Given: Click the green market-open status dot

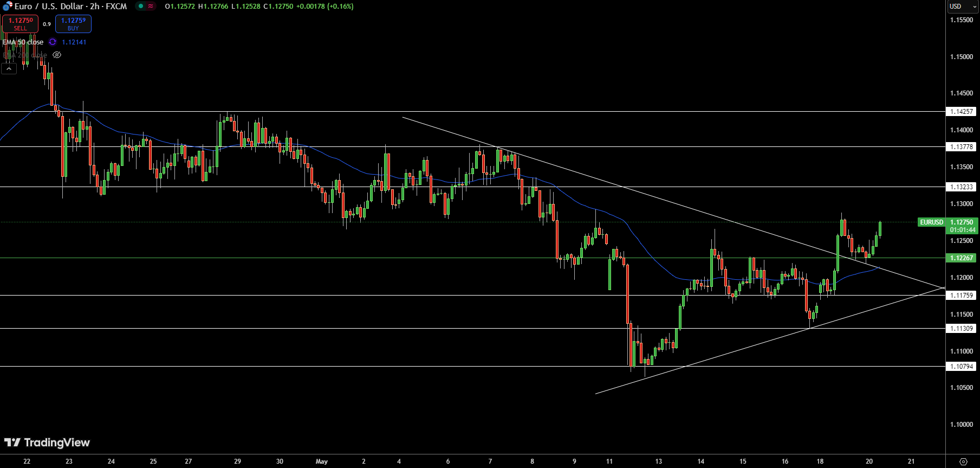Looking at the screenshot, I should 141,7.
